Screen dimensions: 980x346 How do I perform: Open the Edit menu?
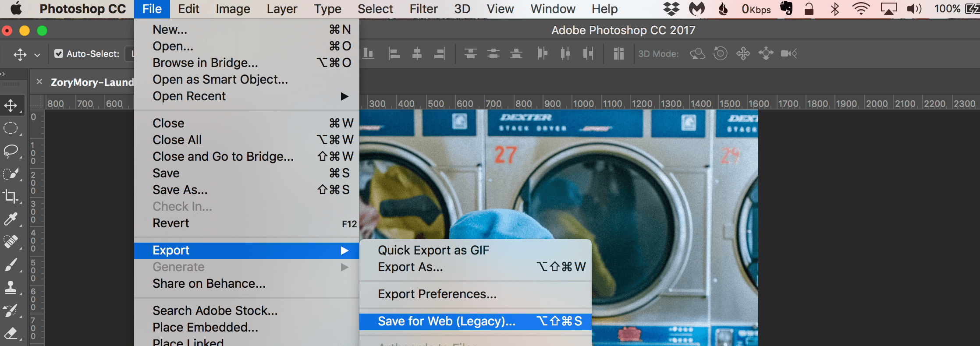[188, 9]
